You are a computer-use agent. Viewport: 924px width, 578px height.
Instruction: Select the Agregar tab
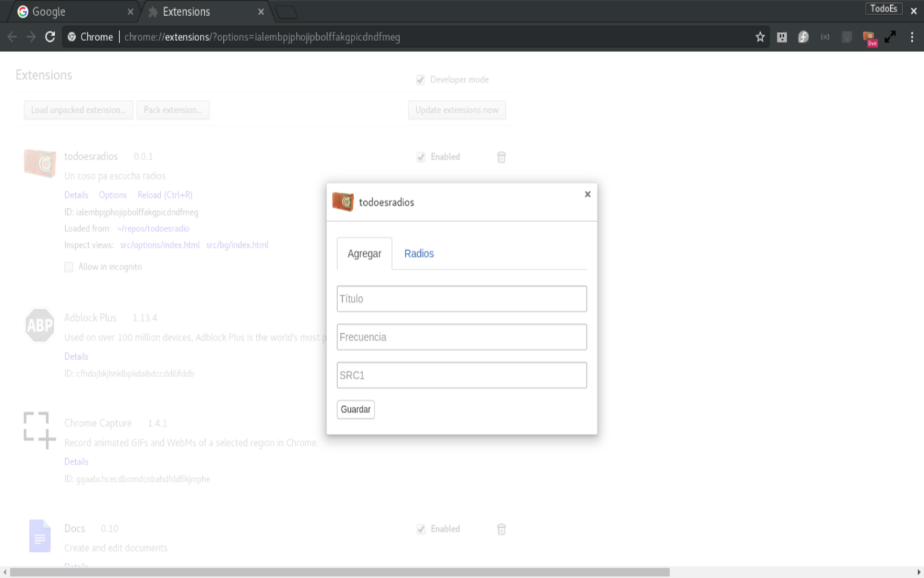click(365, 254)
